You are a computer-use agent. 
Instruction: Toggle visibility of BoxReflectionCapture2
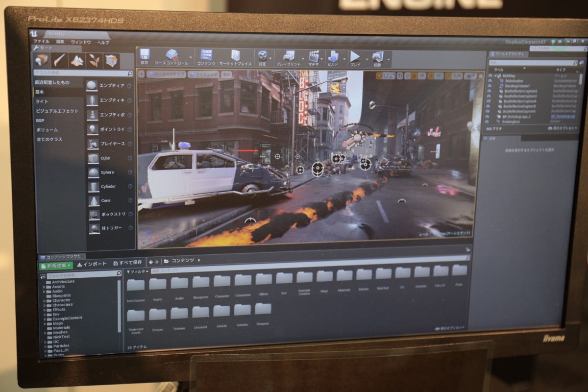[490, 91]
